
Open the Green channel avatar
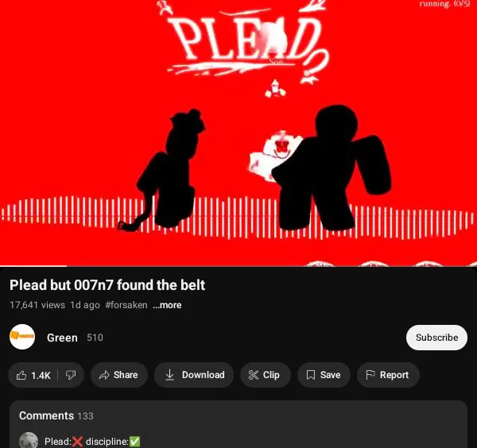coord(22,337)
